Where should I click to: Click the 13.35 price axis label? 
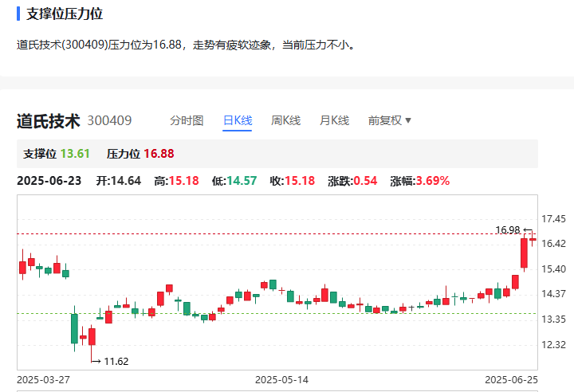(553, 319)
